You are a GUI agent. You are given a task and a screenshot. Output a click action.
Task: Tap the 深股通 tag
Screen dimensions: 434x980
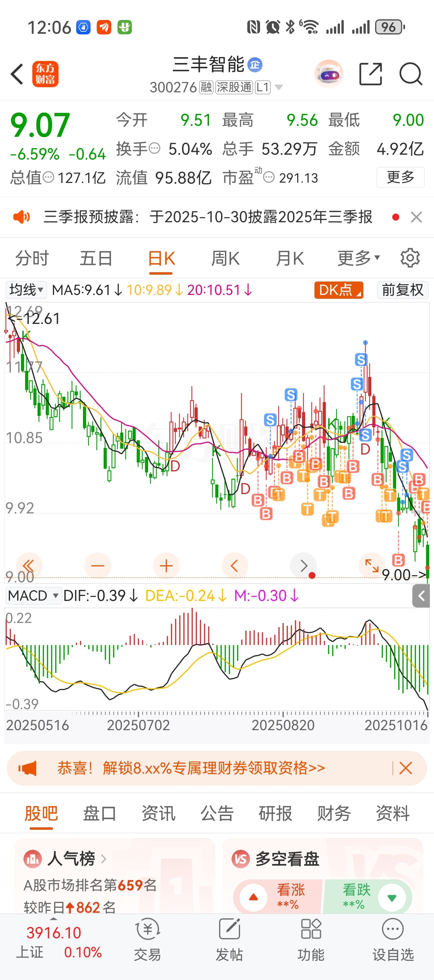tap(234, 88)
